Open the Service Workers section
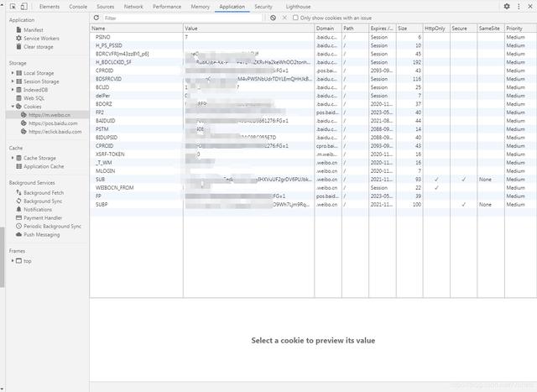The height and width of the screenshot is (392, 537). click(x=41, y=38)
